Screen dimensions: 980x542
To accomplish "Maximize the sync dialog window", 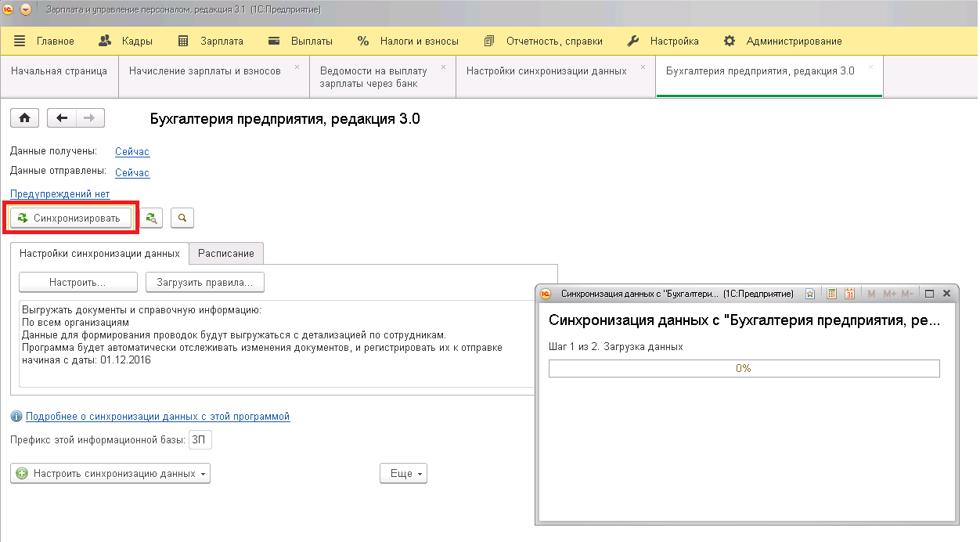I will [930, 294].
